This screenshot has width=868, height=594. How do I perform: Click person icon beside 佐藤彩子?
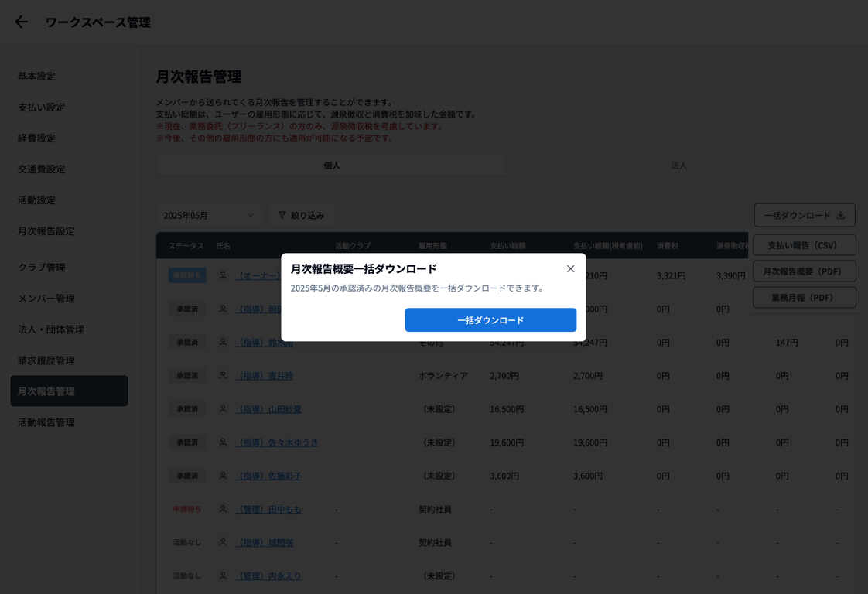pos(223,476)
